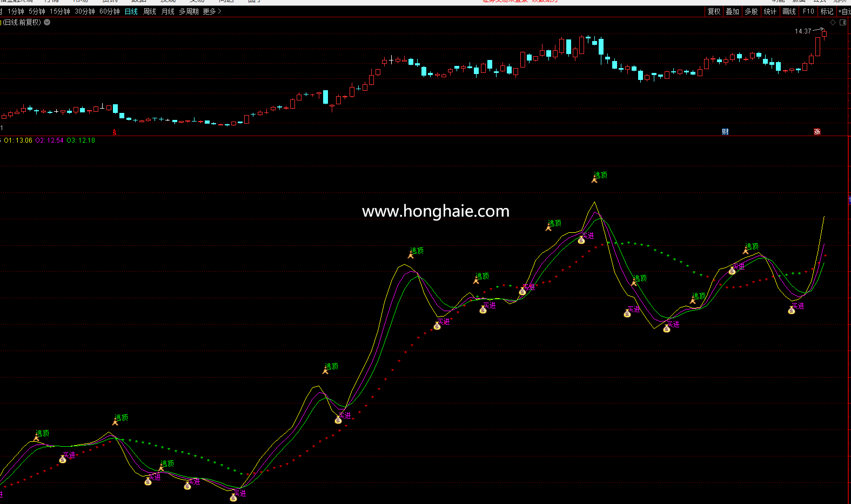Click the topmost 逃顶 sell signal icon
Image resolution: width=851 pixels, height=504 pixels.
pos(595,179)
